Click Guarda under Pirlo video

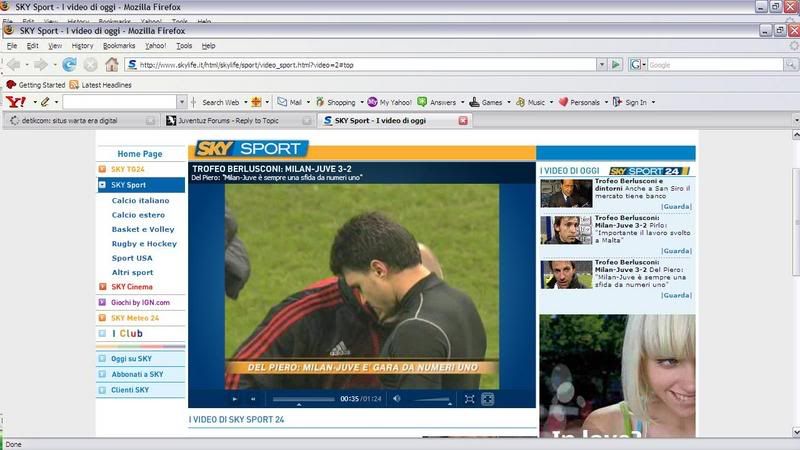click(x=676, y=251)
